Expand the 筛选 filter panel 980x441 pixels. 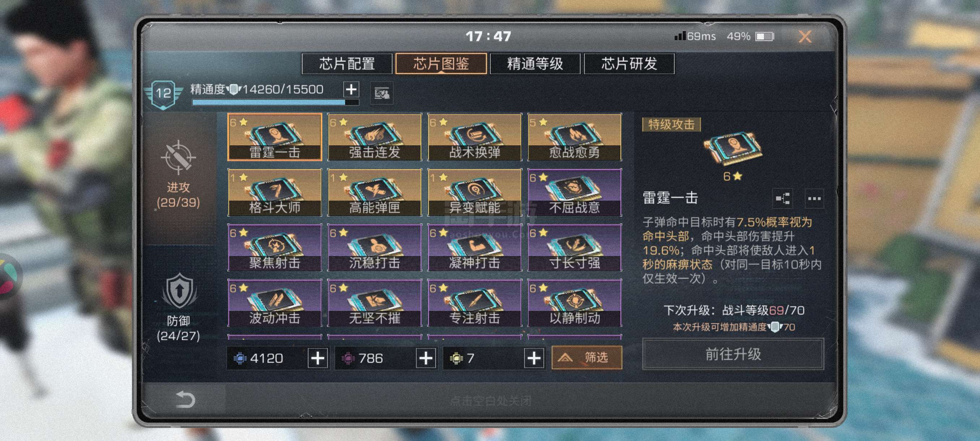coord(587,357)
